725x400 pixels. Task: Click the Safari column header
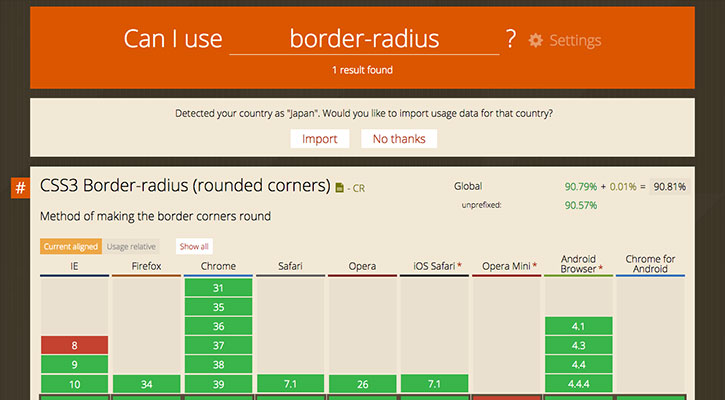click(x=290, y=266)
